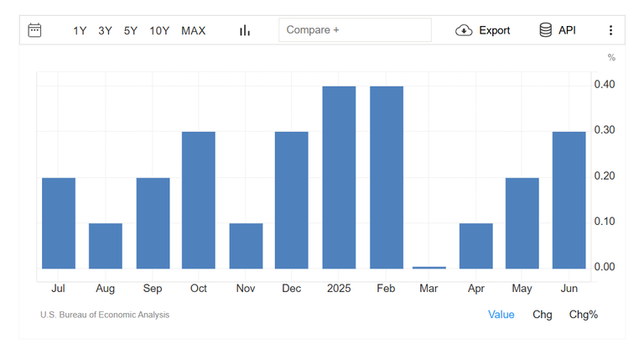
Task: Select the 1Y time range
Action: click(x=80, y=31)
